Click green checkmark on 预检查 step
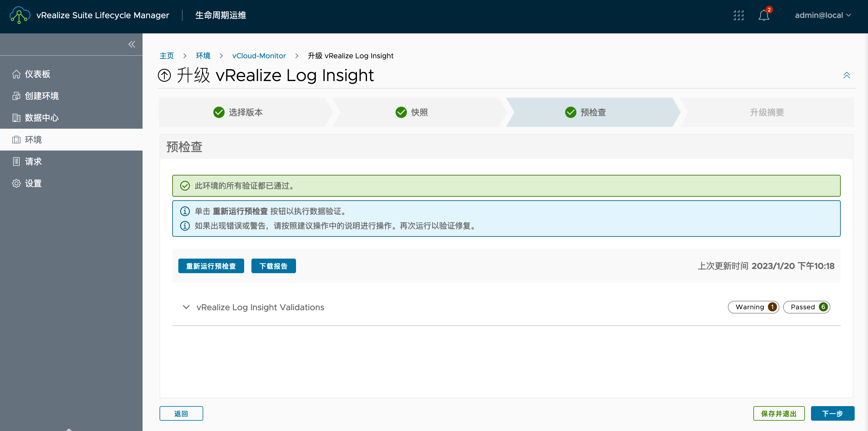Viewport: 868px width, 431px height. tap(570, 112)
